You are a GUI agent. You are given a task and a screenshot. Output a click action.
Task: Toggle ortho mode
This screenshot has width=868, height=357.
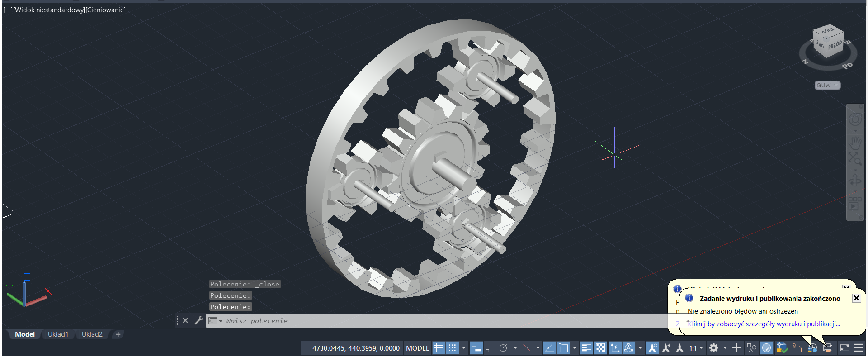[x=490, y=348]
